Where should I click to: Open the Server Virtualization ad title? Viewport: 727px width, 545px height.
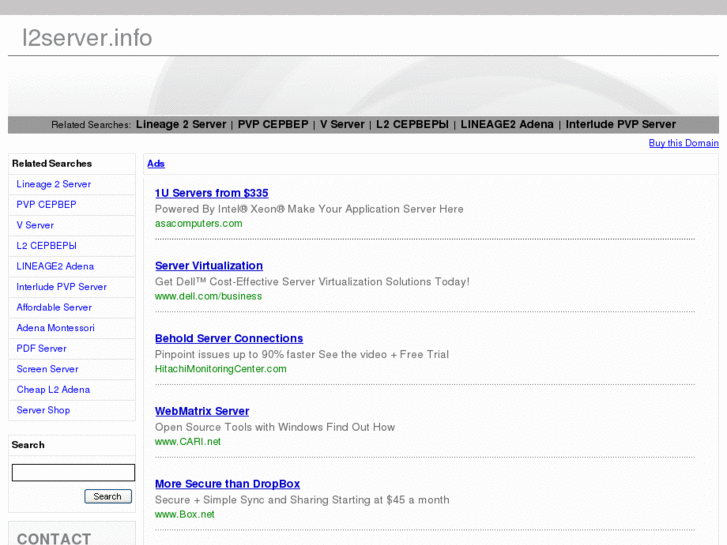209,266
